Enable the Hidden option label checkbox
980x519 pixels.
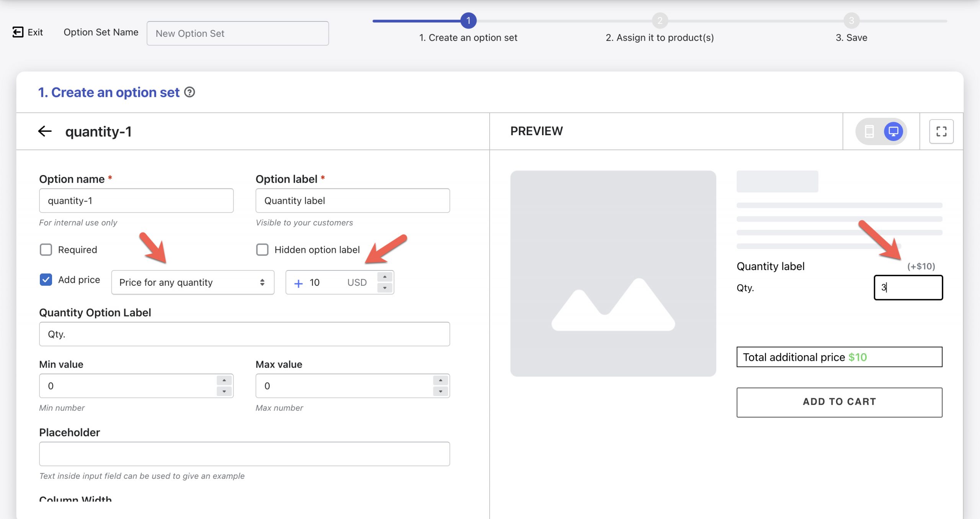[x=263, y=249]
